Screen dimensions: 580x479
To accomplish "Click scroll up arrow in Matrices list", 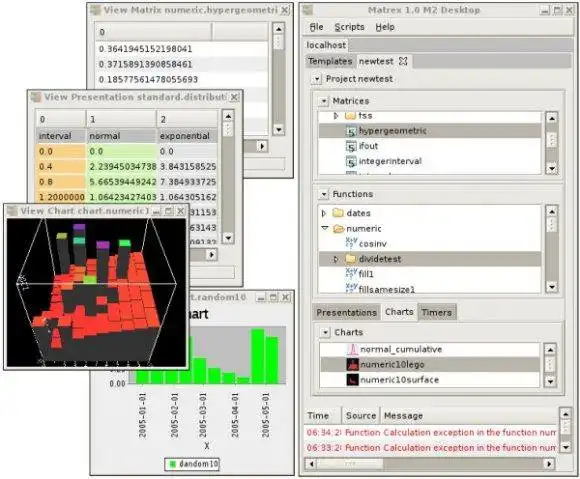I will pyautogui.click(x=552, y=118).
